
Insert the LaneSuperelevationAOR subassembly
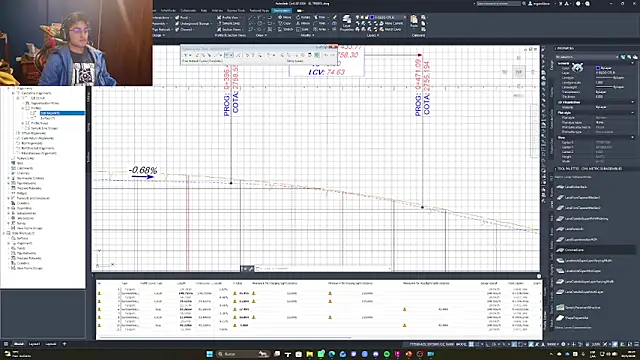(578, 240)
